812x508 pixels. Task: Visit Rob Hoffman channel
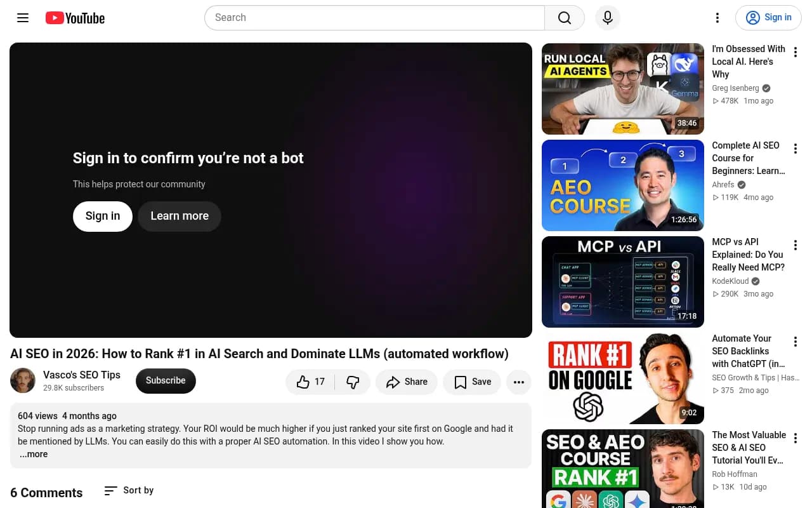pos(735,474)
